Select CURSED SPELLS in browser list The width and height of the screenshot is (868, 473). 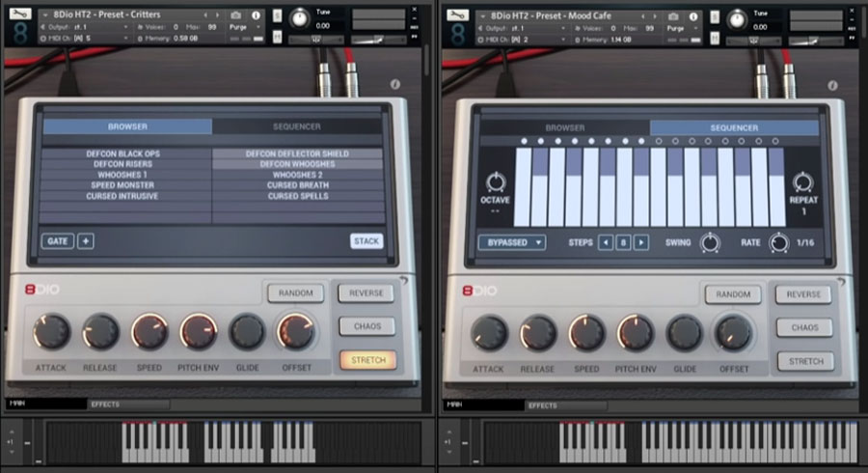[297, 196]
